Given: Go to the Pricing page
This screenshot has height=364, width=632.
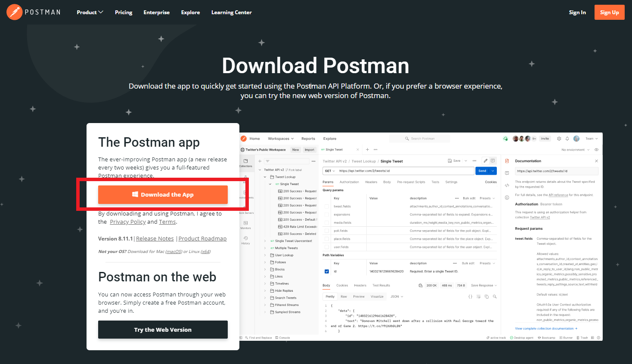Looking at the screenshot, I should (x=124, y=12).
